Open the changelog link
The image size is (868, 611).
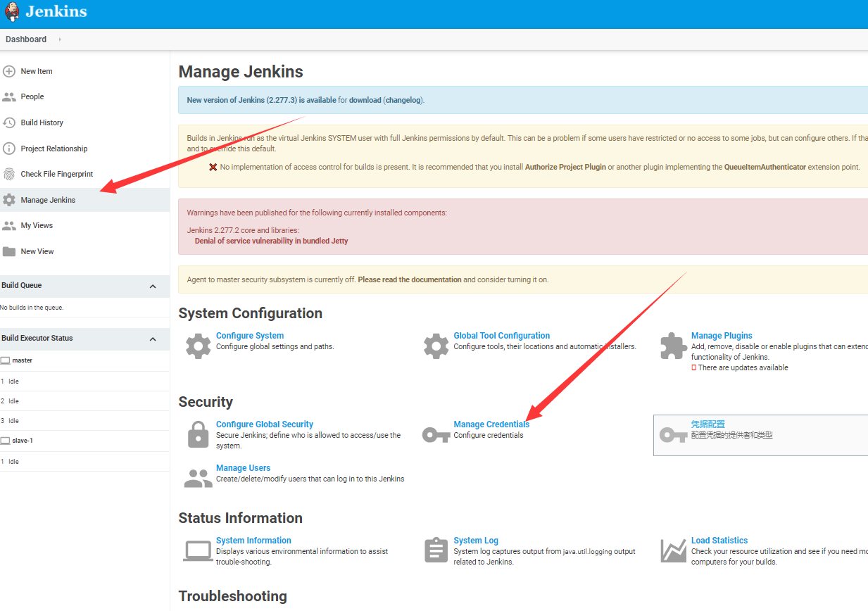[x=403, y=100]
